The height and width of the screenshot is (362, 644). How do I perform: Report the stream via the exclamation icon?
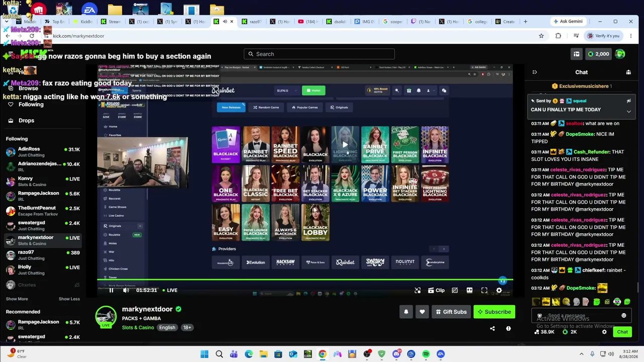click(508, 328)
